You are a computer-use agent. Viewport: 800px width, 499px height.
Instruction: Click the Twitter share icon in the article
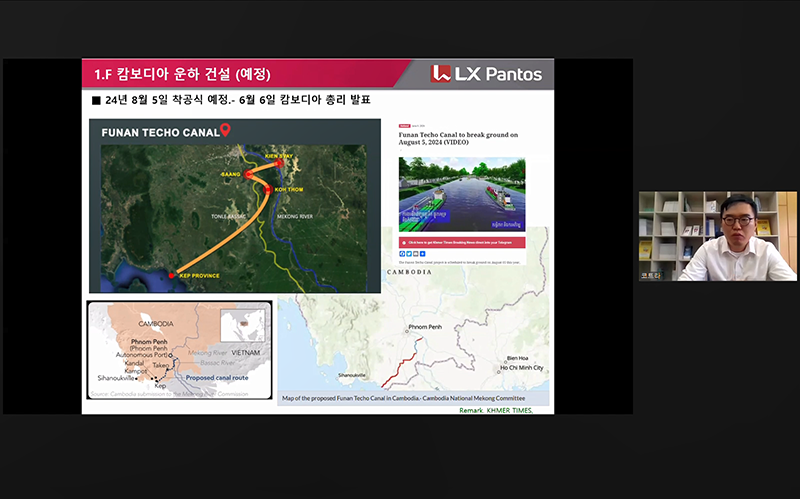409,254
